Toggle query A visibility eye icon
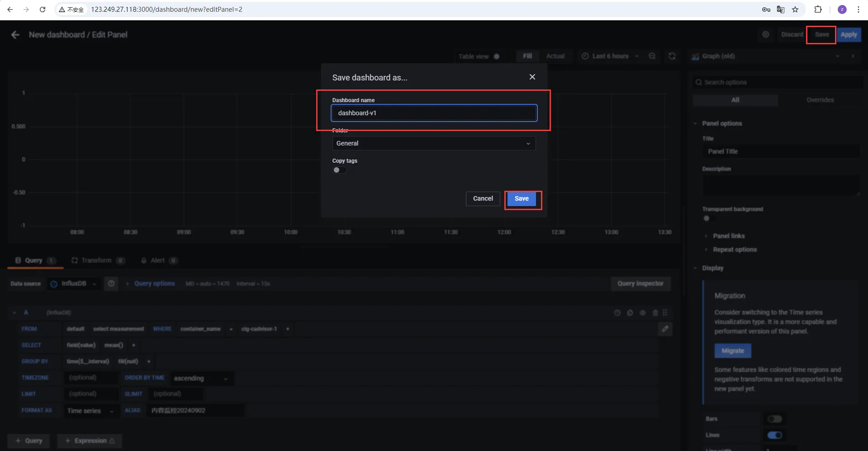The width and height of the screenshot is (868, 451). click(x=642, y=313)
